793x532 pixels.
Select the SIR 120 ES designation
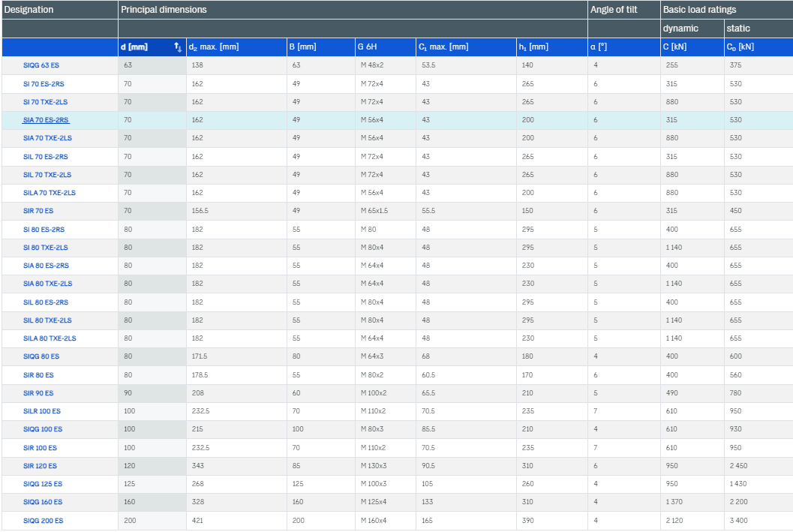[x=40, y=466]
